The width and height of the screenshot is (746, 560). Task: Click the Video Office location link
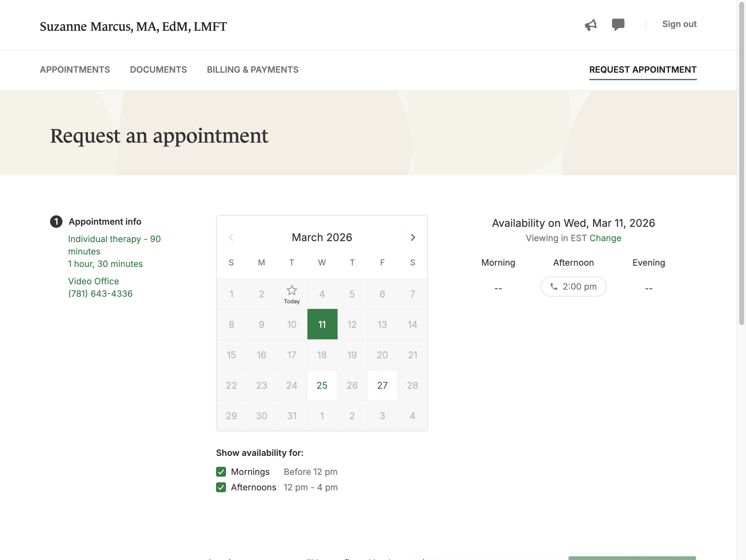94,281
